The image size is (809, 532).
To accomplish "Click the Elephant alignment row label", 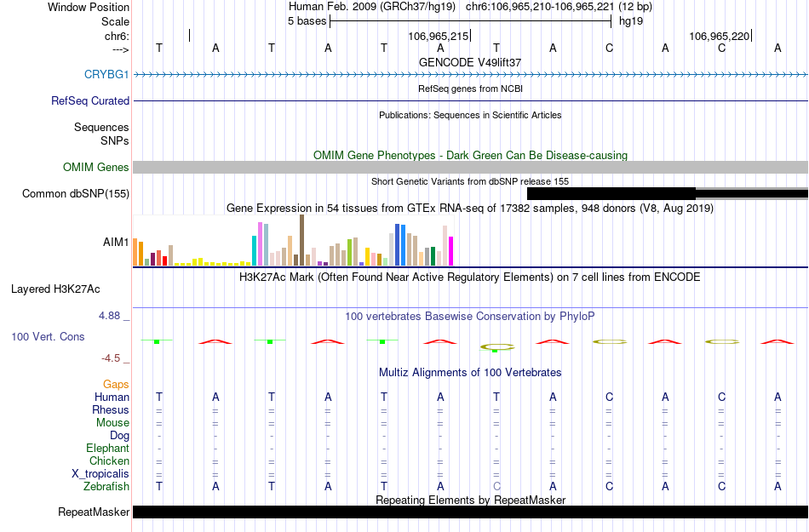I will (107, 448).
